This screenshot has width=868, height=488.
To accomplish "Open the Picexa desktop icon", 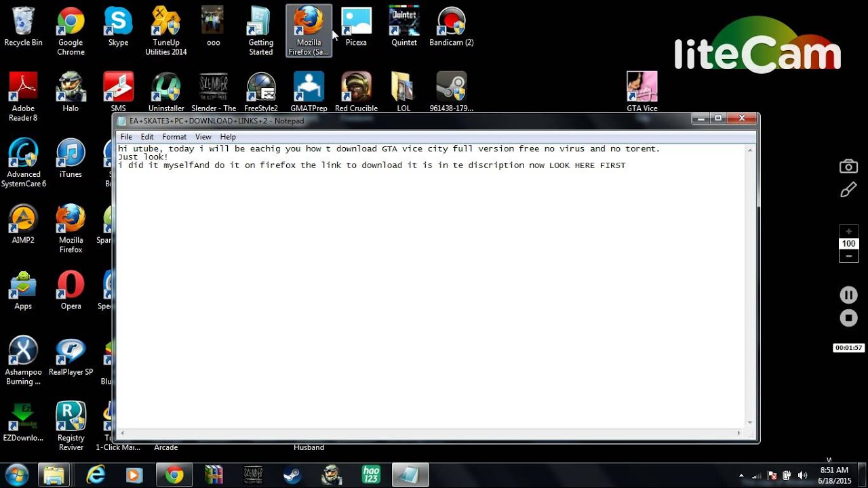I will (356, 28).
